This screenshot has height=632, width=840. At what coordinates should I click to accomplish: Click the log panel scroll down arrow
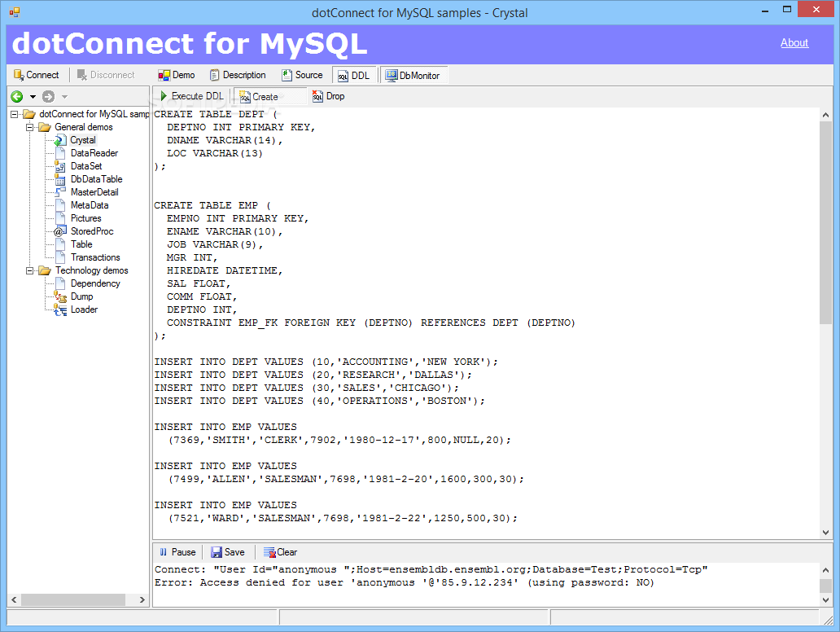click(825, 600)
